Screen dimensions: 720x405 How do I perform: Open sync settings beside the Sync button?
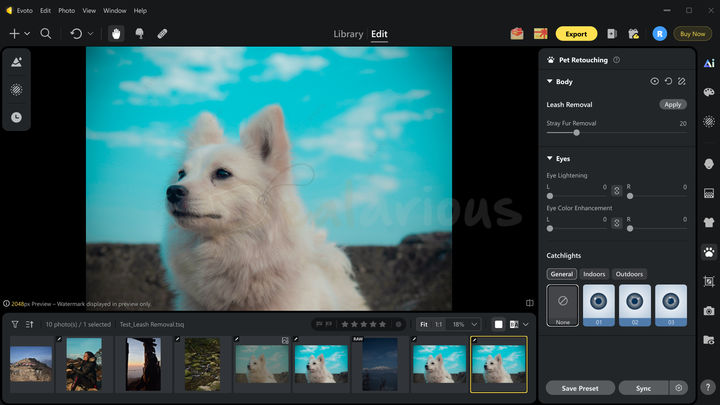679,388
